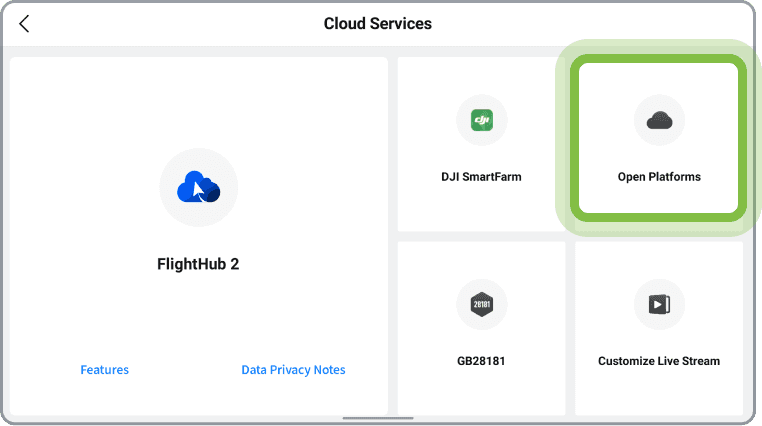
Task: Open the Customize Live Stream video icon
Action: (659, 305)
